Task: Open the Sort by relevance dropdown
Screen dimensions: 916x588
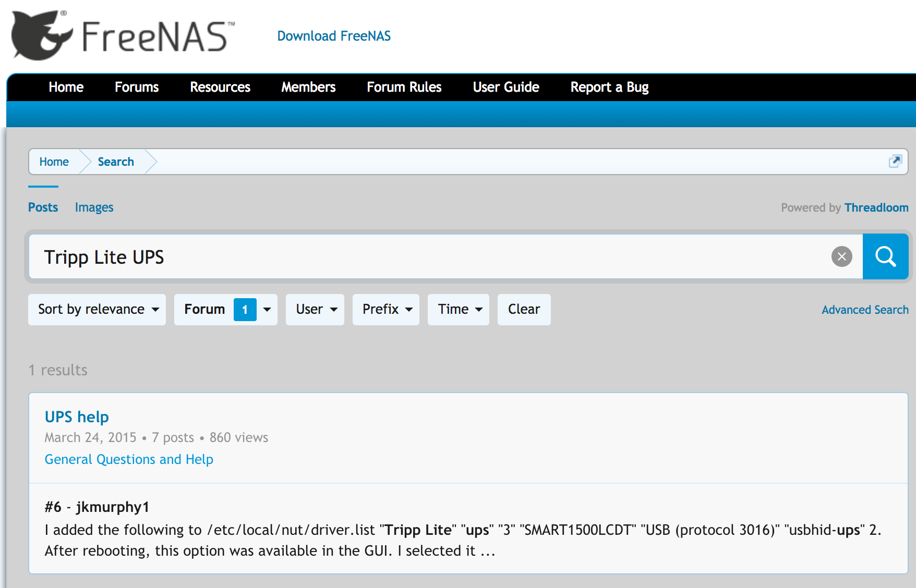Action: pyautogui.click(x=97, y=310)
